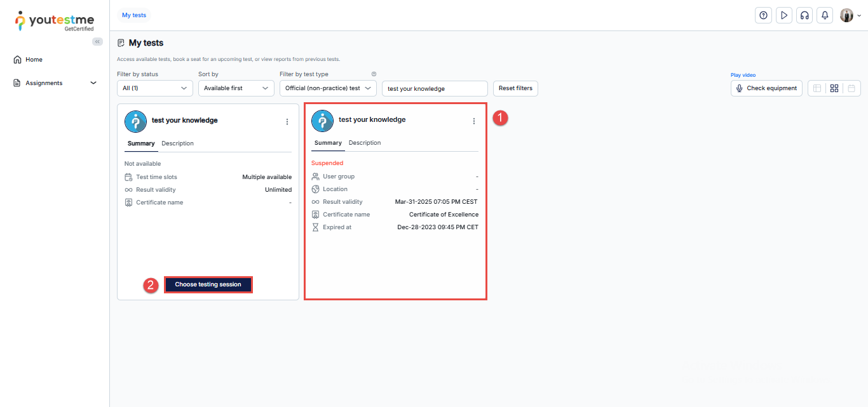
Task: Open Filter by status dropdown
Action: coord(154,88)
